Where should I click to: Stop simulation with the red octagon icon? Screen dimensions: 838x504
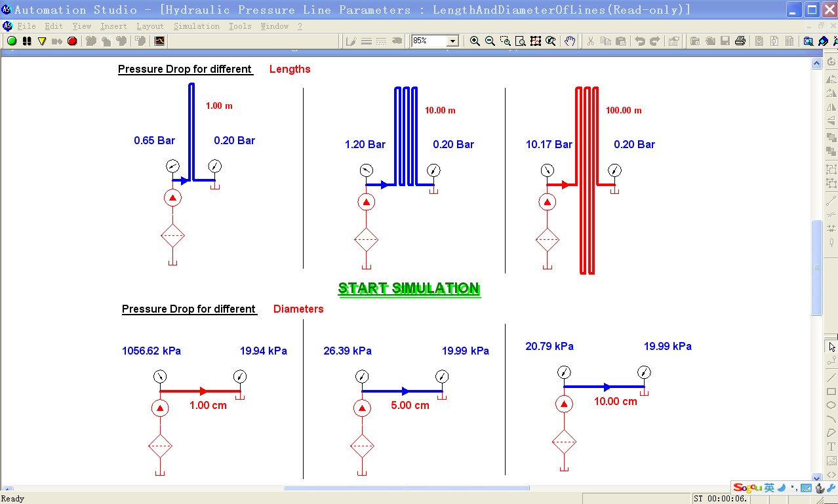tap(72, 41)
